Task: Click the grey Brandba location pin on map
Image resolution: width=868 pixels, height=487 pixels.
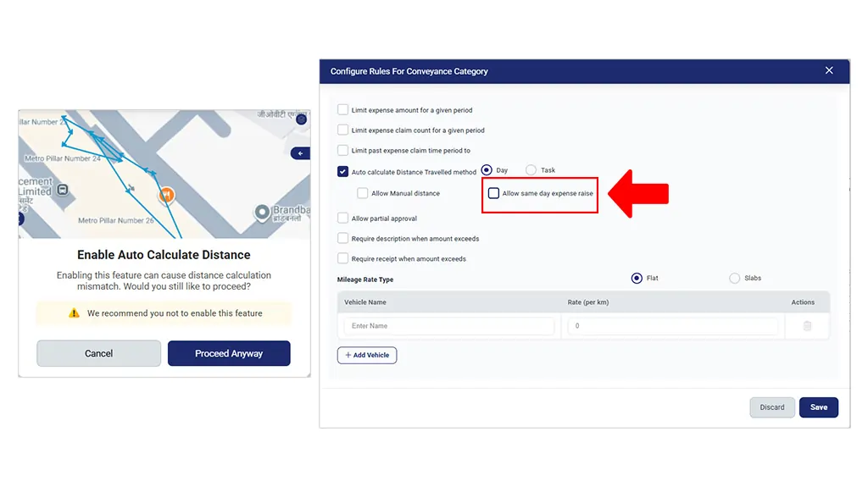Action: [262, 212]
